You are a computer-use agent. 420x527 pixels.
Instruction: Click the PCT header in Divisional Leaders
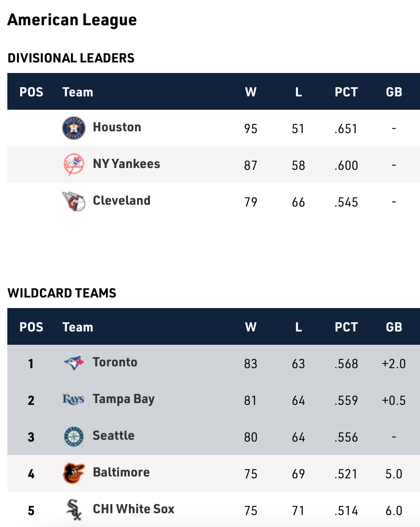click(x=346, y=92)
